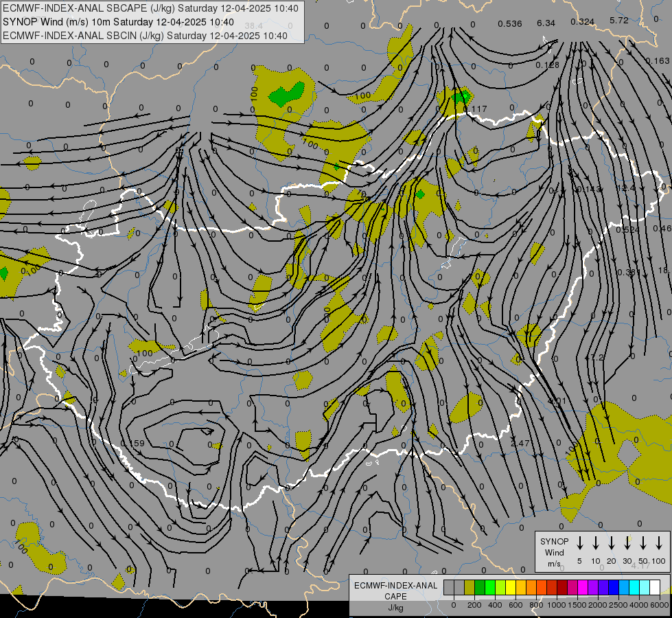Click the 200 label on CAPE scale
Screen dimensions: 672x618
474,605
